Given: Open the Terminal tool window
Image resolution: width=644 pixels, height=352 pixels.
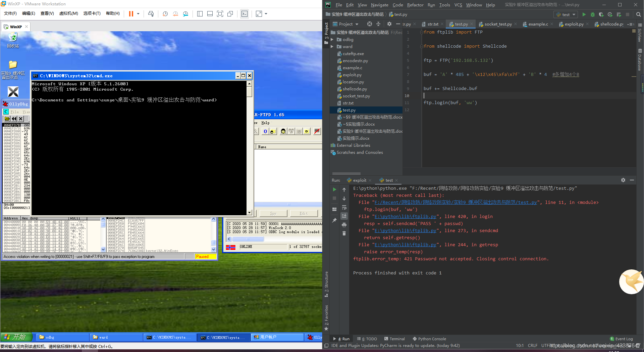Looking at the screenshot, I should tap(394, 339).
